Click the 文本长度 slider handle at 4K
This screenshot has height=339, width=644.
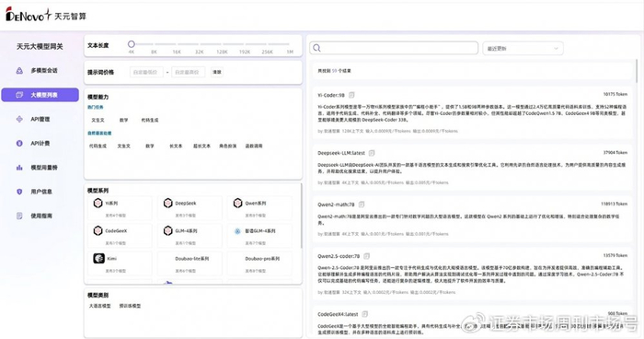coord(131,44)
